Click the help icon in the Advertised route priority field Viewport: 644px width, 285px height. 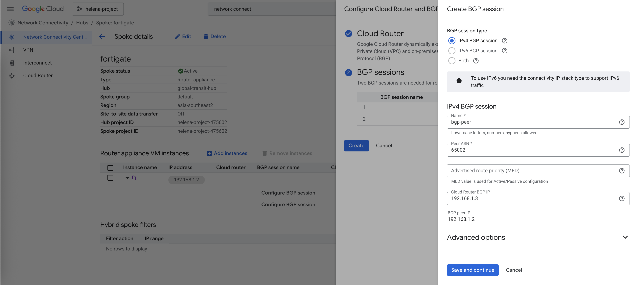622,171
